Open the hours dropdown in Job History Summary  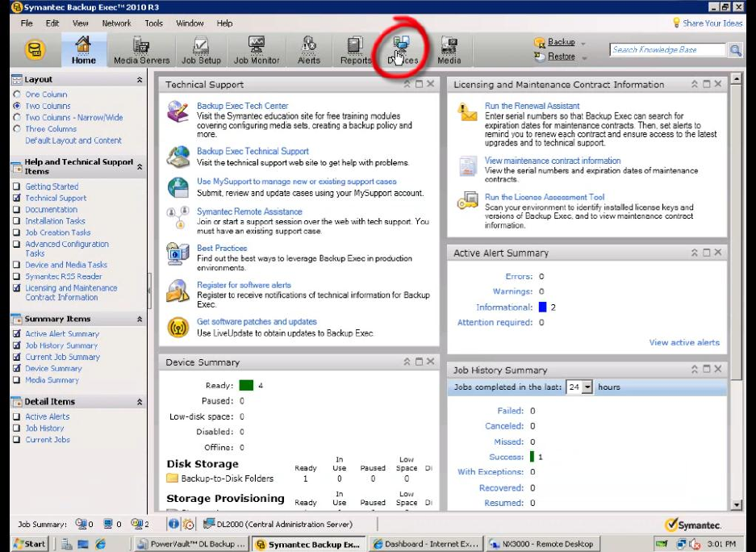[587, 387]
